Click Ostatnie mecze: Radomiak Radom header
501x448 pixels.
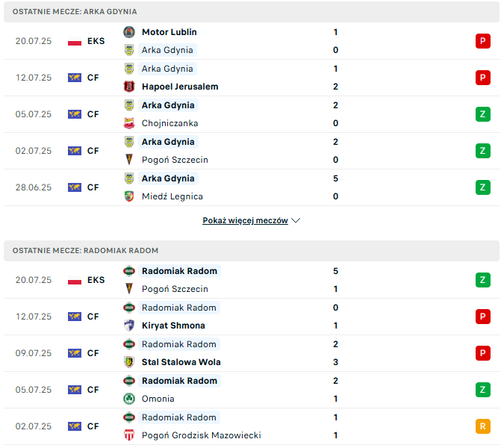pyautogui.click(x=252, y=251)
